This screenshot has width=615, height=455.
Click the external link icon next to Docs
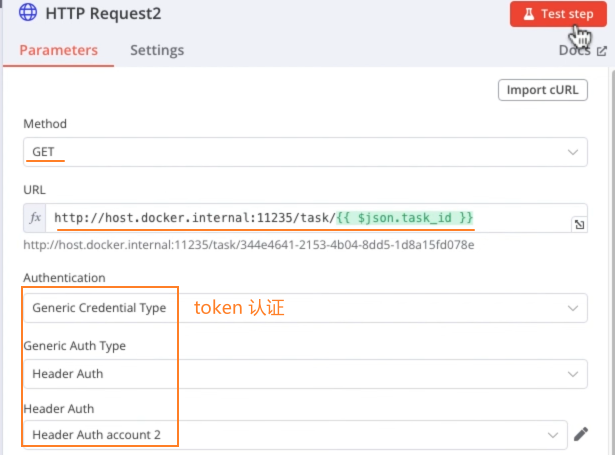601,51
